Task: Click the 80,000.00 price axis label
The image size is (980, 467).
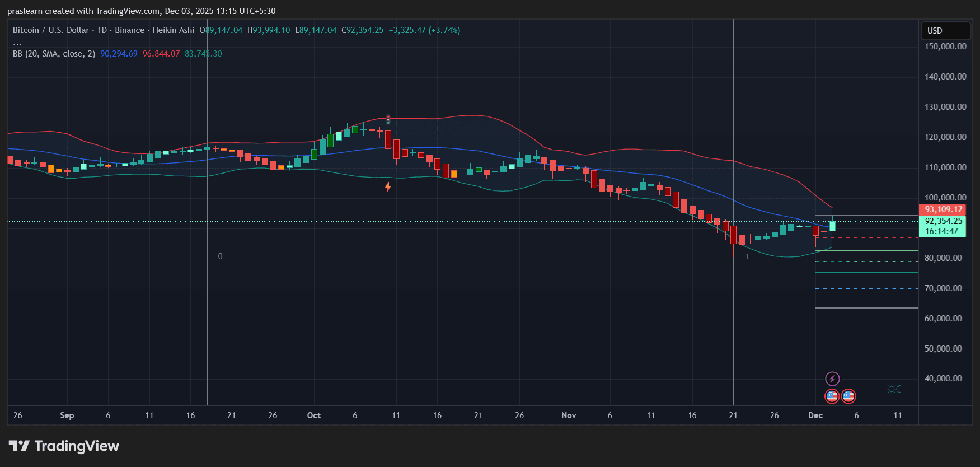Action: 944,258
